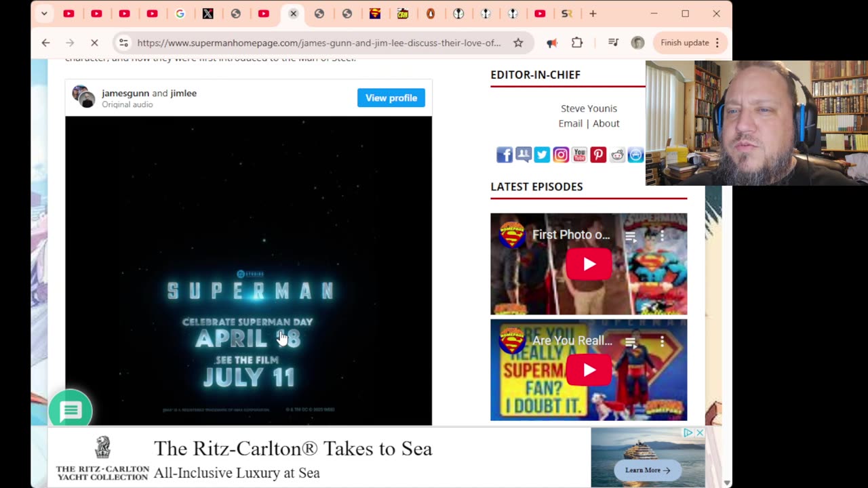Click the EDITOR-IN-CHIEF heading

pyautogui.click(x=536, y=75)
